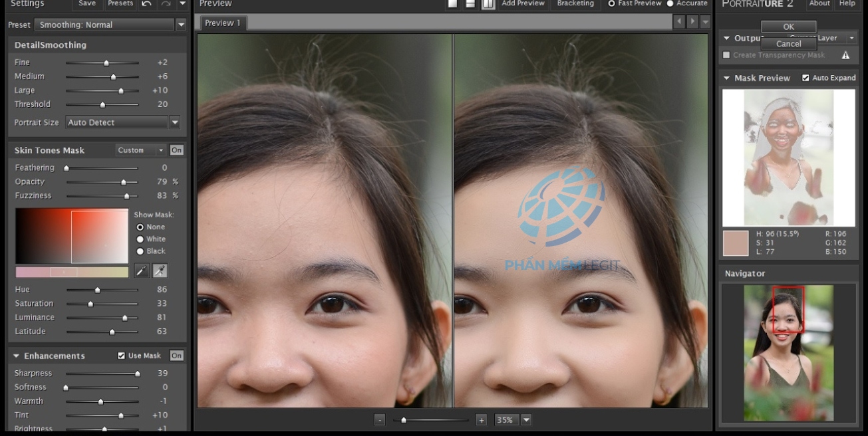The height and width of the screenshot is (436, 868).
Task: Collapse the Enhancements section
Action: click(16, 356)
